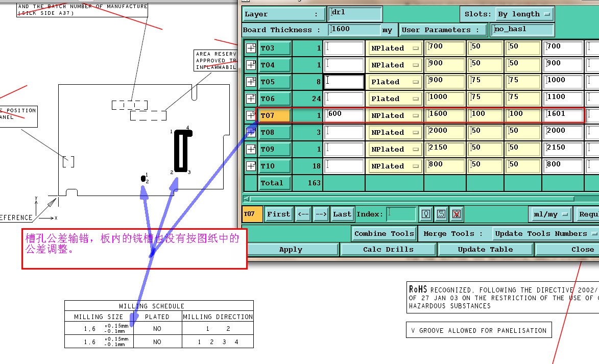This screenshot has height=364, width=599.
Task: Expand the T06 tool row
Action: pos(251,99)
